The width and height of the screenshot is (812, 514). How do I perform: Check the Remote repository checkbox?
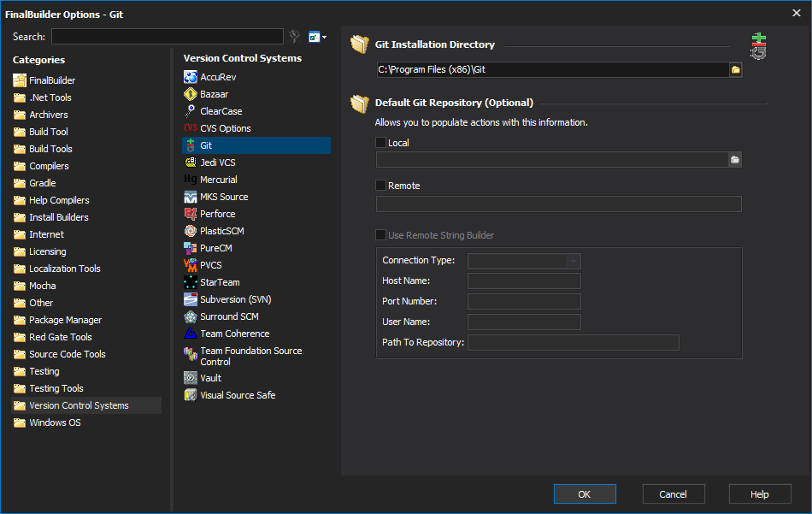click(x=380, y=186)
